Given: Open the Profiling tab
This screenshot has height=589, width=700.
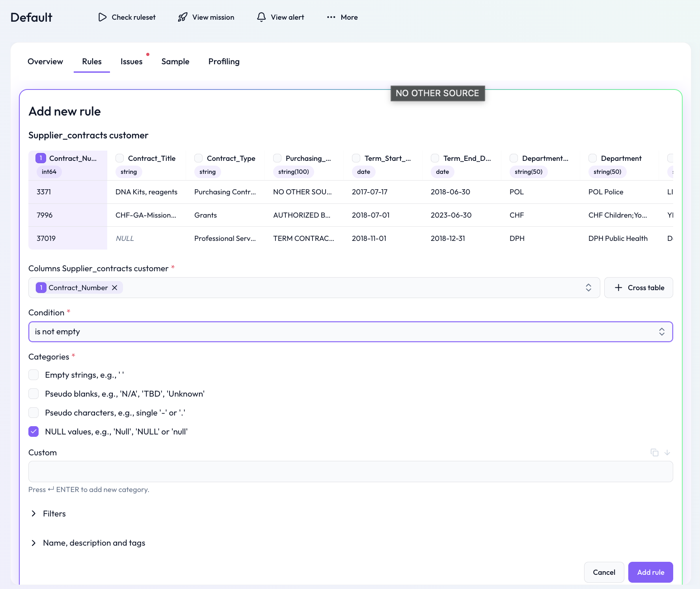Looking at the screenshot, I should pos(224,62).
